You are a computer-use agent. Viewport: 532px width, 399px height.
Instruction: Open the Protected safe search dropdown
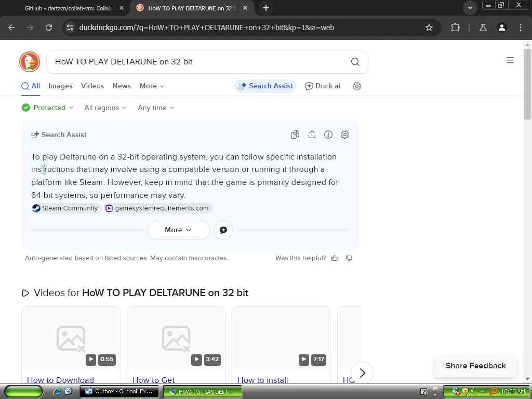pos(47,108)
